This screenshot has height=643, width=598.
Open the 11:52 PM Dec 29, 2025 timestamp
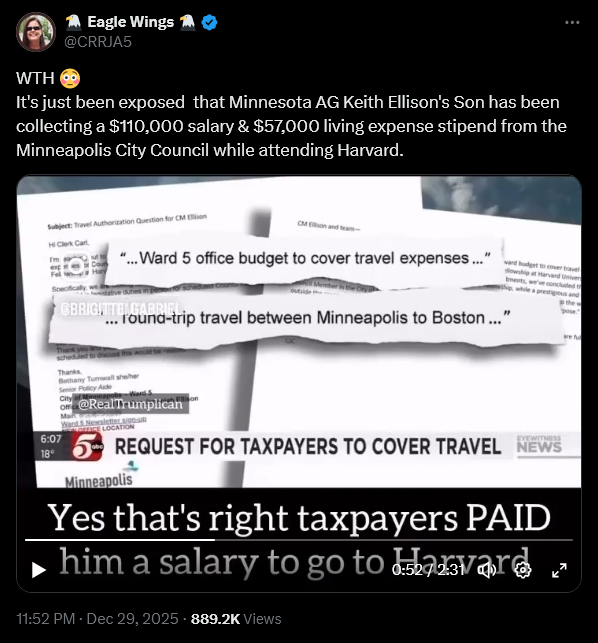pyautogui.click(x=97, y=618)
